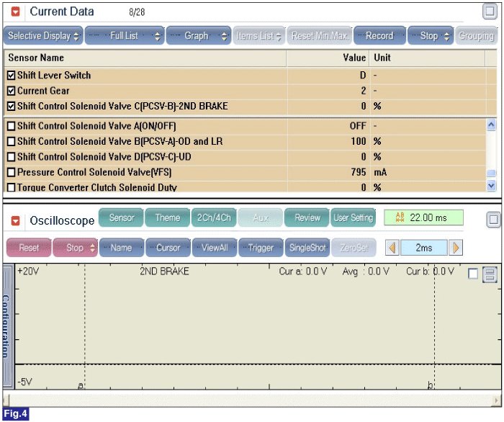Open the Items List dropdown
Viewport: 504px width, 422px height.
coord(259,36)
